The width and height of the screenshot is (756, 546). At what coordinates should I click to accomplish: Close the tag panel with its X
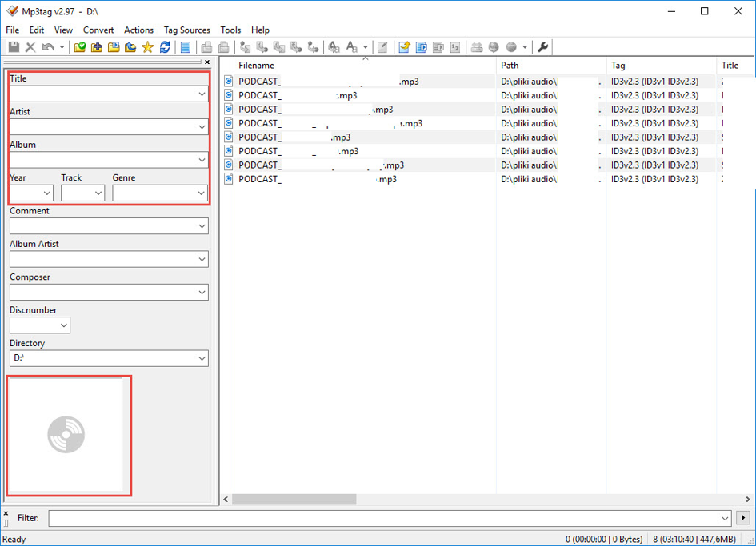pyautogui.click(x=207, y=62)
